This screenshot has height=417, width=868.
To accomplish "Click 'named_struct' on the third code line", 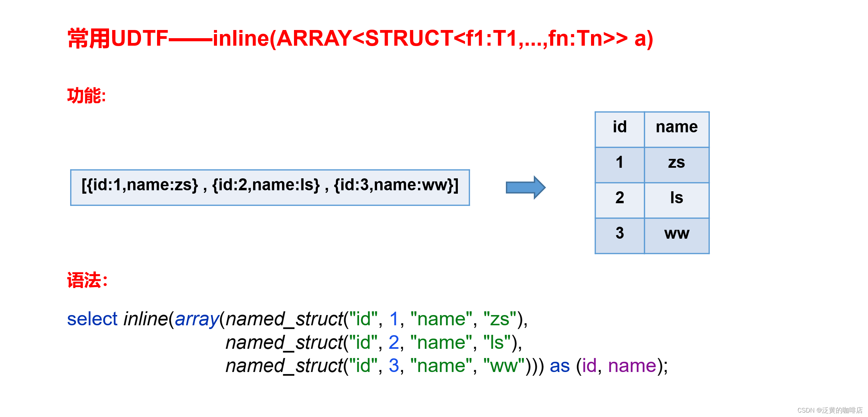I will pos(284,366).
